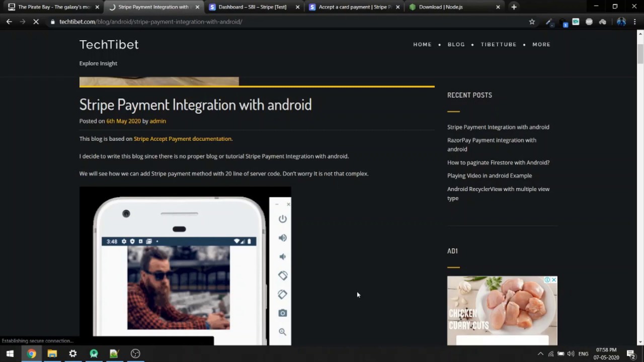644x362 pixels.
Task: Open the BLOG menu item
Action: (x=456, y=44)
